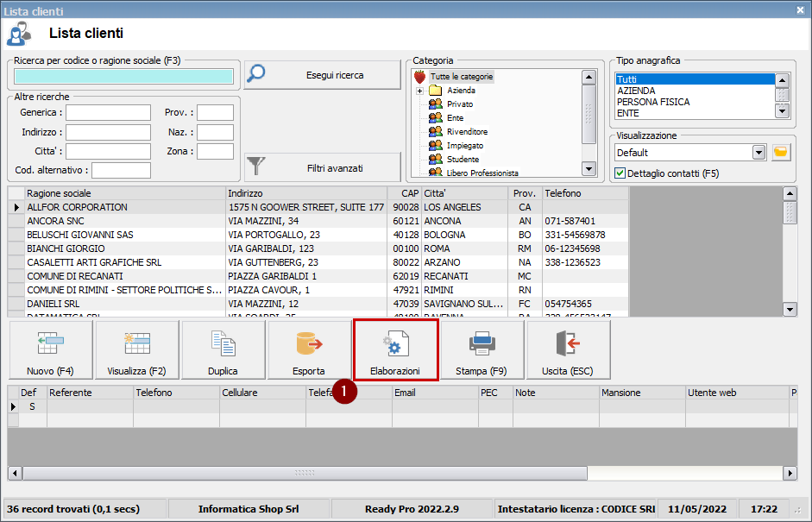Image resolution: width=812 pixels, height=522 pixels.
Task: Select CASALETTI ARTI GRAFICHE SRL row
Action: (x=318, y=262)
